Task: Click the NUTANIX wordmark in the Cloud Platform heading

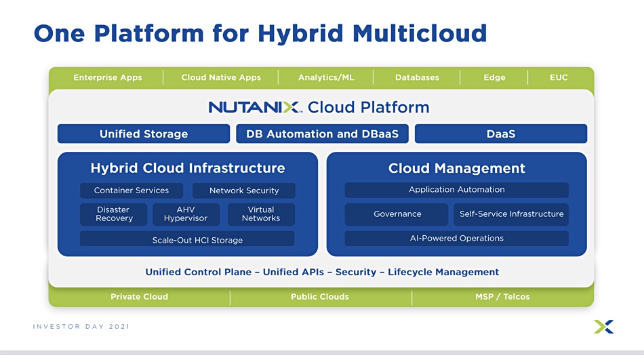Action: coord(255,107)
